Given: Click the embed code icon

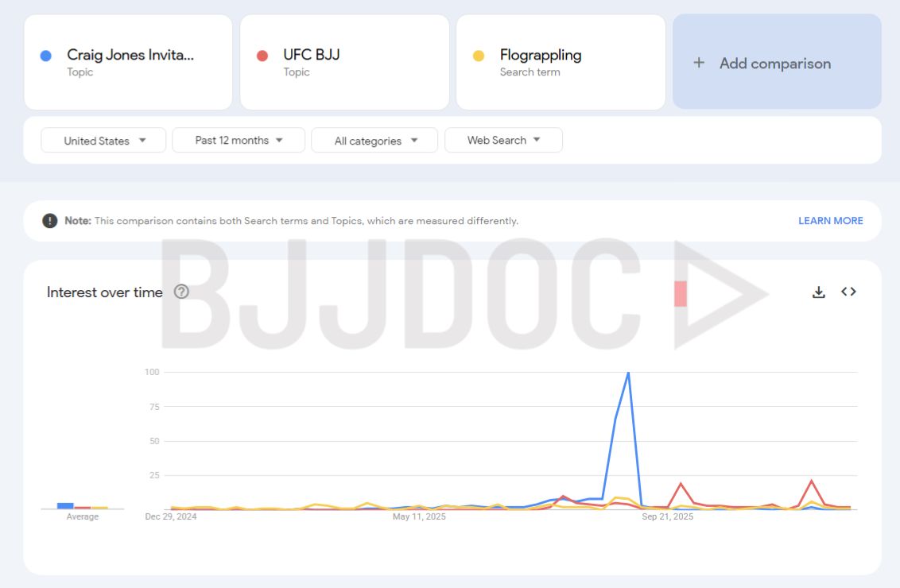Looking at the screenshot, I should point(848,292).
